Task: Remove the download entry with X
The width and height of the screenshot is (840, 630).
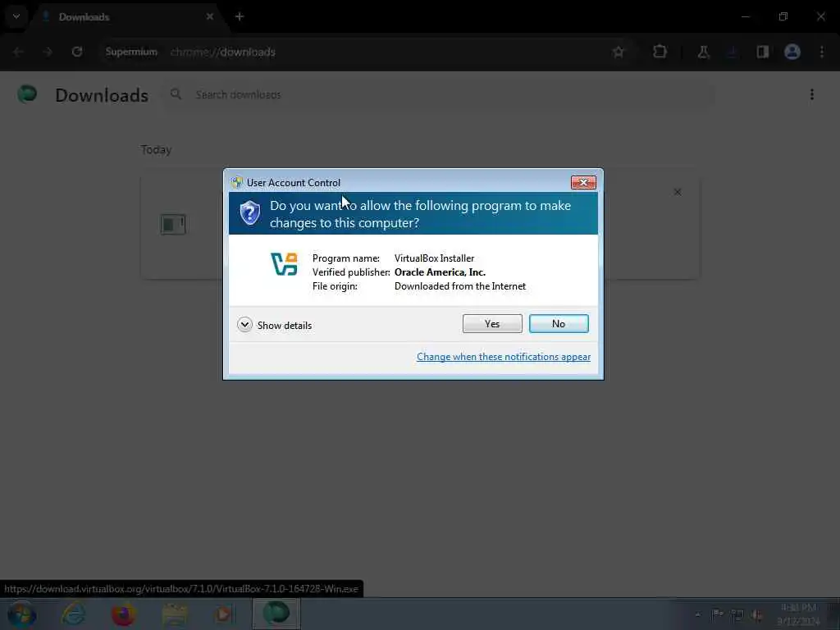Action: [x=677, y=192]
